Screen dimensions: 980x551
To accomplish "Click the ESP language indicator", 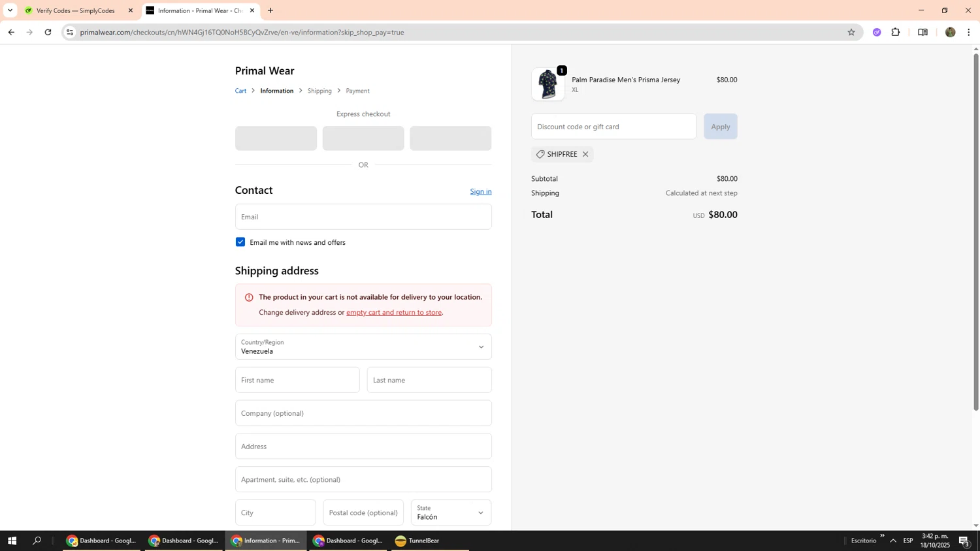I will 908,541.
